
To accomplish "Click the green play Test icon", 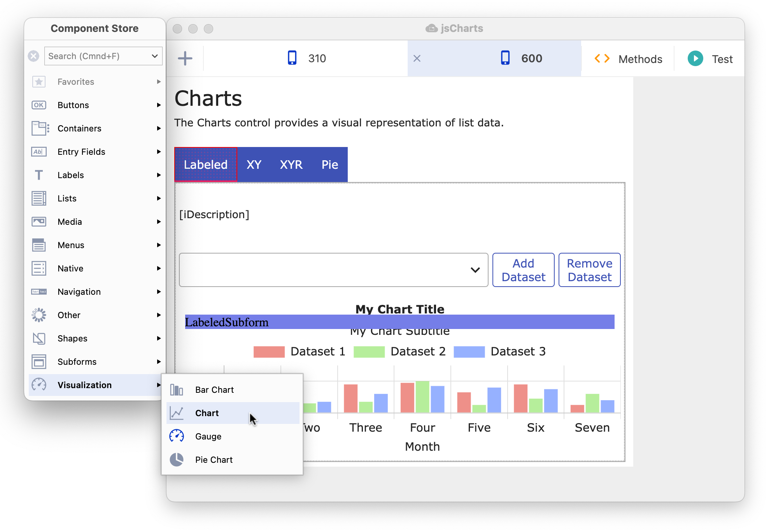I will pos(695,59).
